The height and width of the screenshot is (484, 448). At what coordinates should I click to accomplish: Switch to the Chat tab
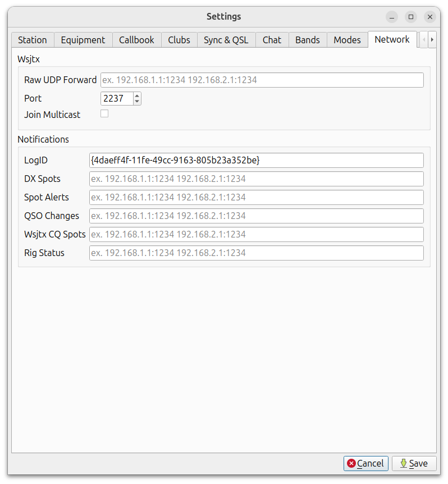[x=272, y=40]
